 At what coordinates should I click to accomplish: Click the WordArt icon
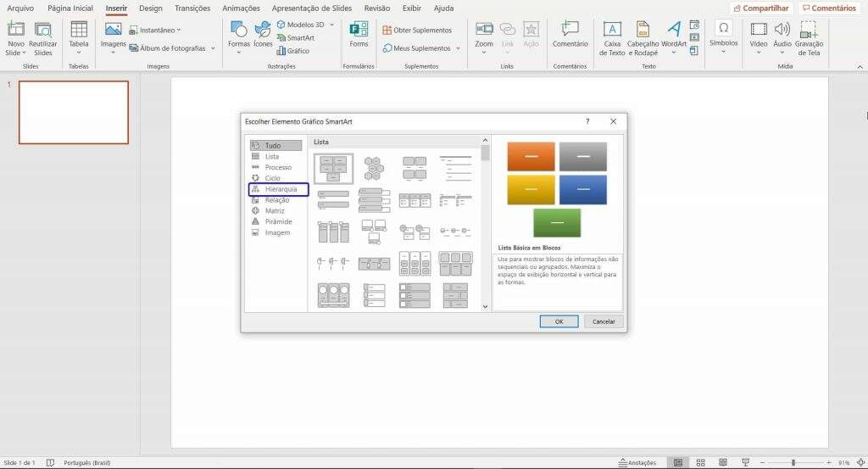pos(674,37)
